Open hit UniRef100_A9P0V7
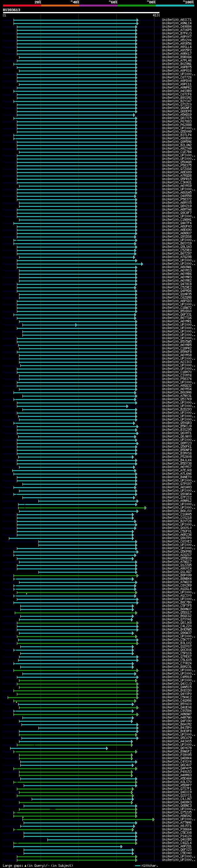Image resolution: width=197 pixels, height=868 pixels. 177,37
